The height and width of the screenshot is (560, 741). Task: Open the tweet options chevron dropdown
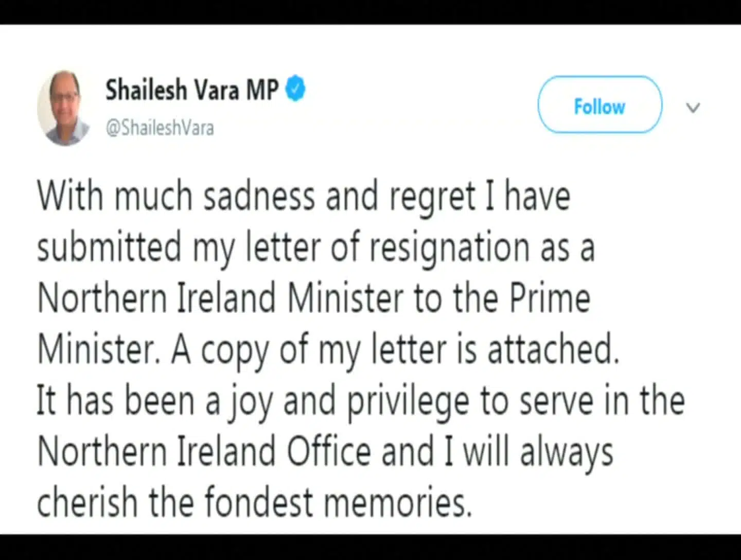point(693,108)
